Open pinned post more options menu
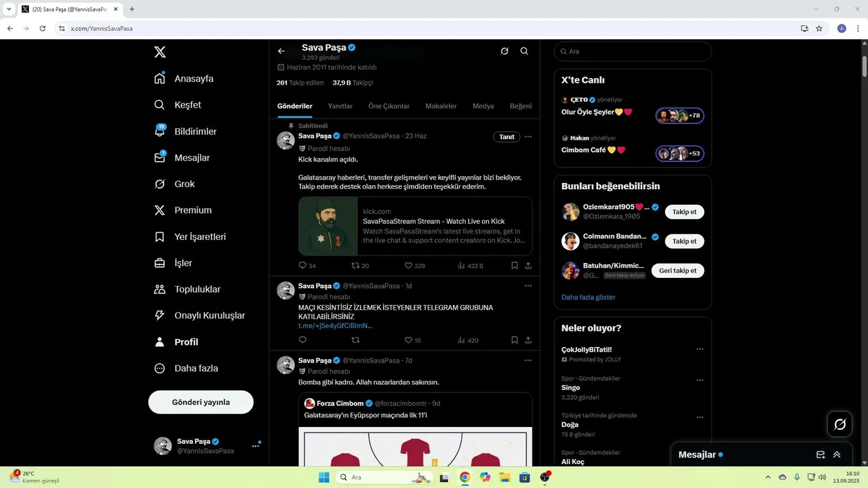868x488 pixels. click(528, 137)
